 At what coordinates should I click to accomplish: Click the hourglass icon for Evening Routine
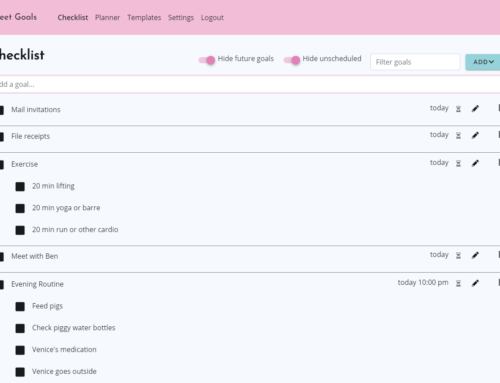pos(458,283)
